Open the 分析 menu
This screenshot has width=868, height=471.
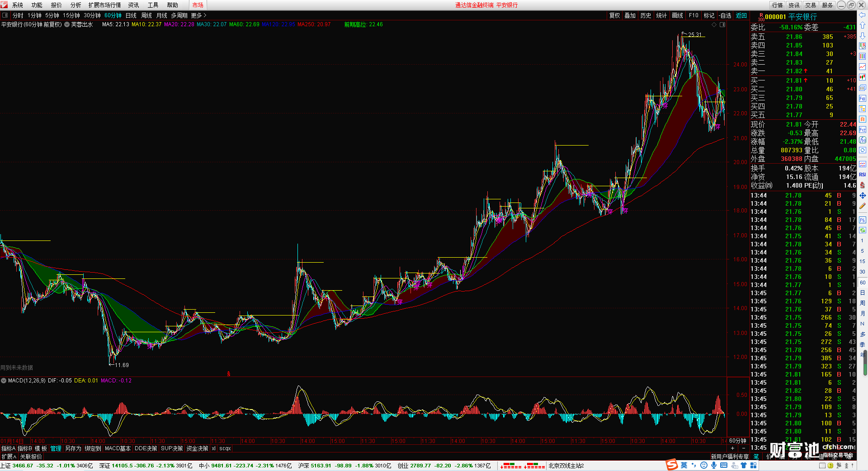click(x=76, y=5)
